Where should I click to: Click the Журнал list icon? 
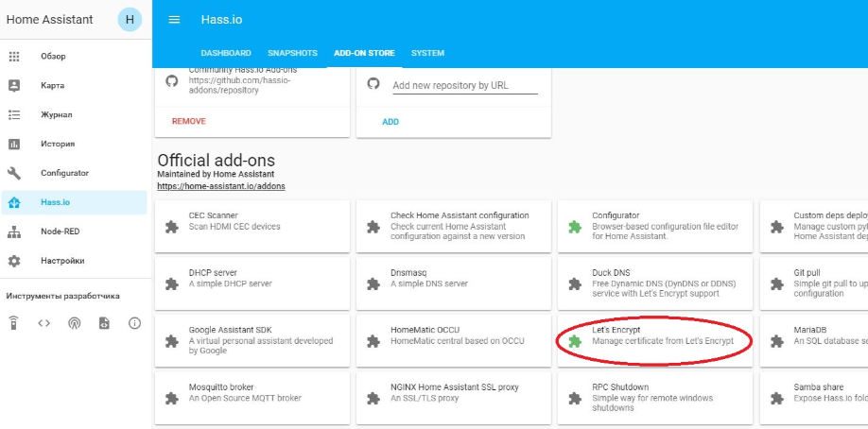pyautogui.click(x=14, y=114)
